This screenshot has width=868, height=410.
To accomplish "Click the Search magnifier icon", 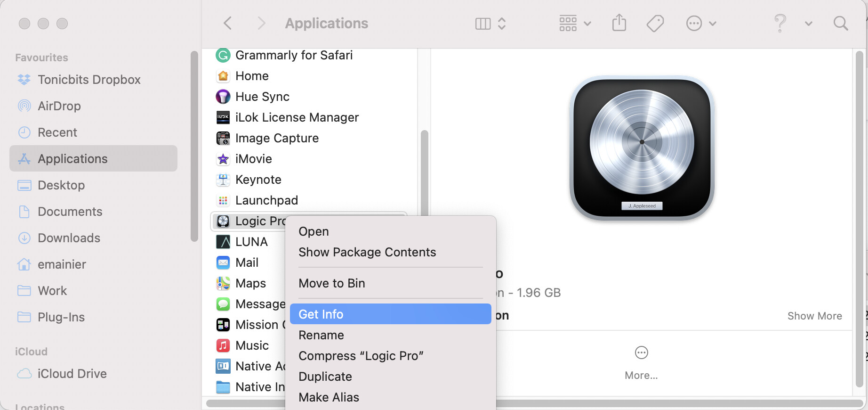I will 841,23.
